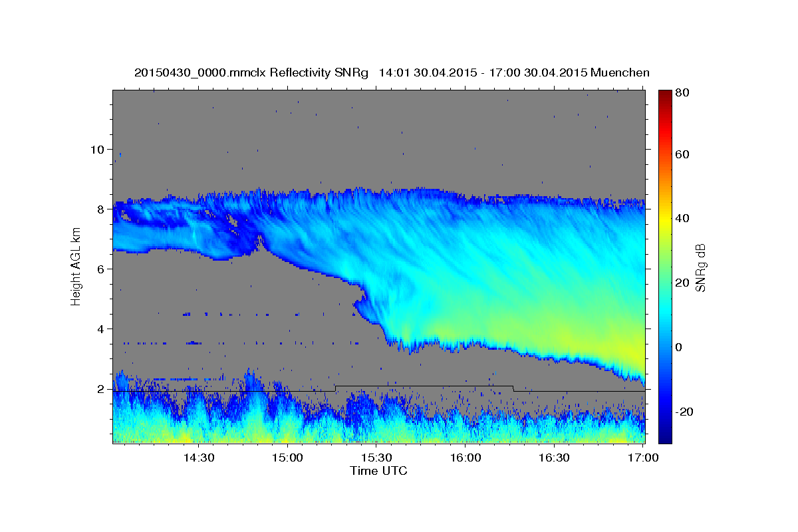
Task: Click the height tick label 10
Action: (96, 149)
